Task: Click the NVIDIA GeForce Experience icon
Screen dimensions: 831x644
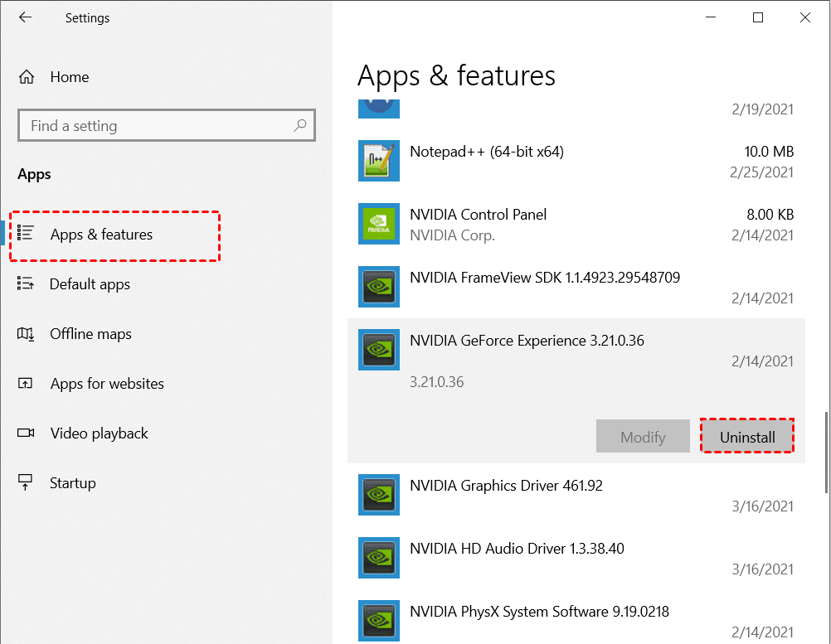Action: pos(379,350)
